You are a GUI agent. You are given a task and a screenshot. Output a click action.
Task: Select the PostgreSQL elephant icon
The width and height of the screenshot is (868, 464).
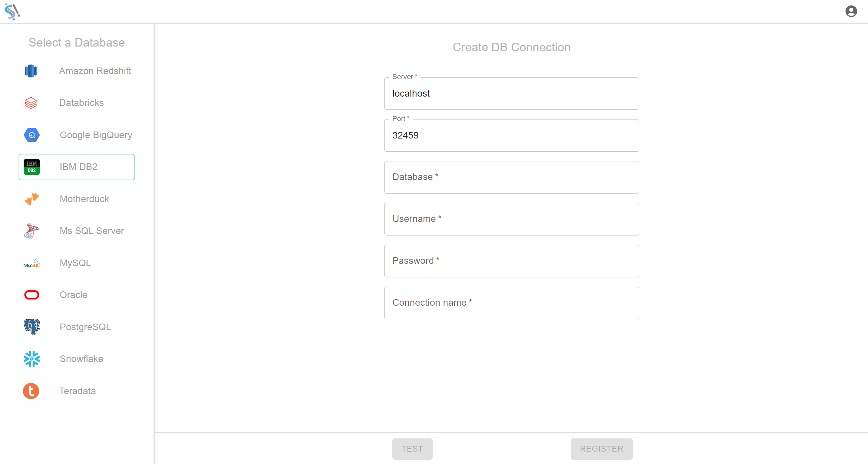point(32,327)
